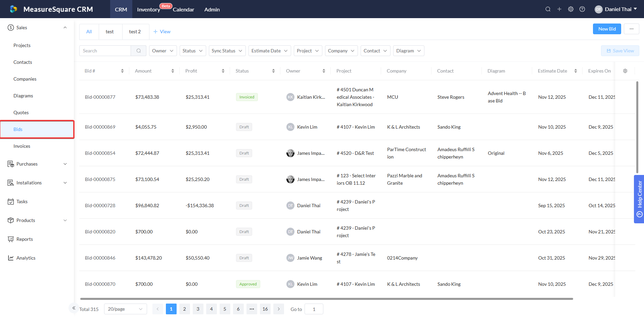Sort table by Bid # column
Screen dimensions: 644x317
pos(122,71)
